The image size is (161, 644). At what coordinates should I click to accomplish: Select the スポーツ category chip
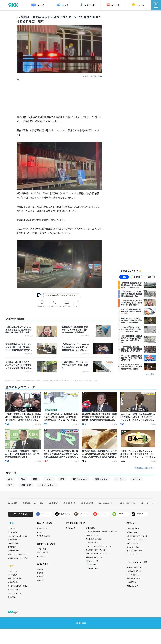(136, 479)
